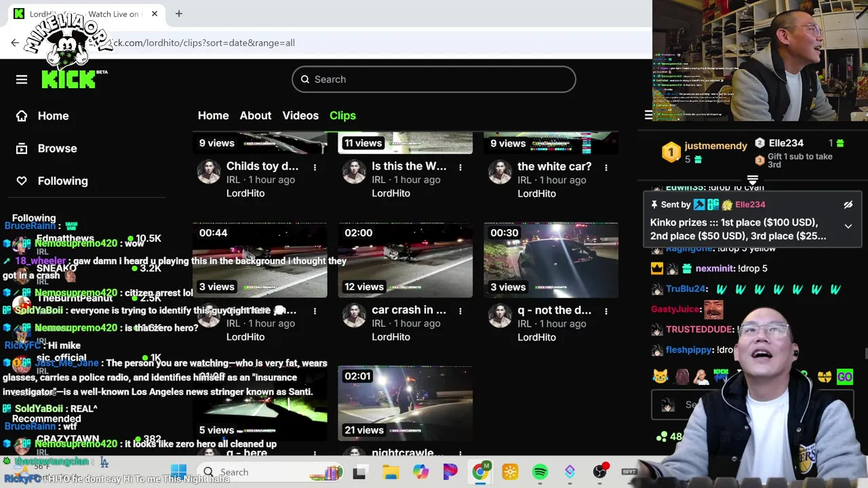Click the green KICK logo
This screenshot has width=868, height=488.
(x=69, y=79)
